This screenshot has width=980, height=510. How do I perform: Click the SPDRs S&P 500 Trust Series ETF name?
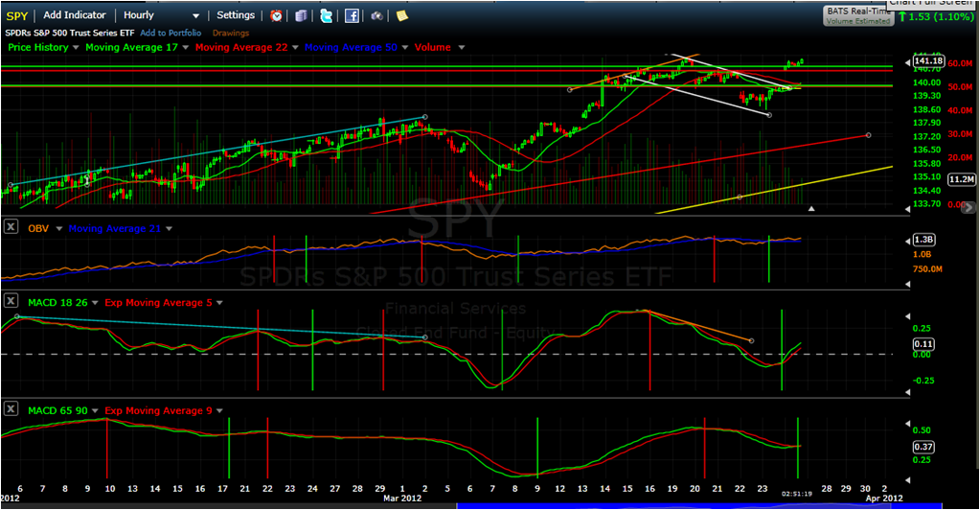[x=69, y=33]
